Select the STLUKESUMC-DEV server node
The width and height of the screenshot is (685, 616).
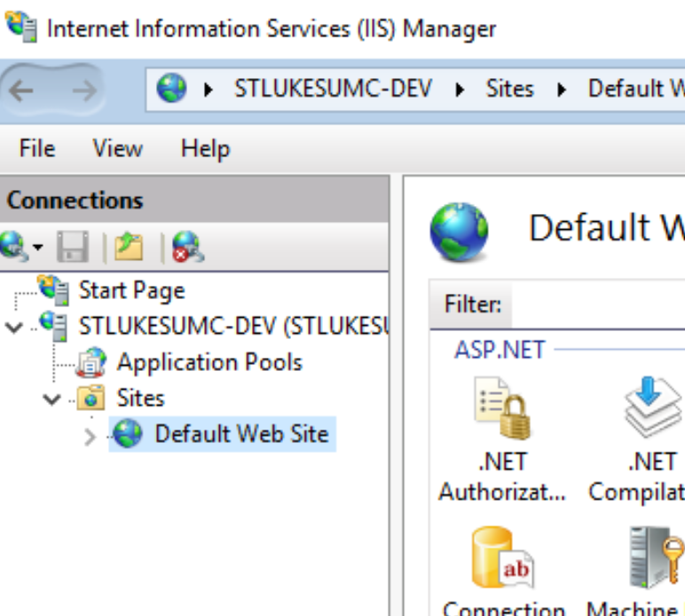pyautogui.click(x=233, y=326)
